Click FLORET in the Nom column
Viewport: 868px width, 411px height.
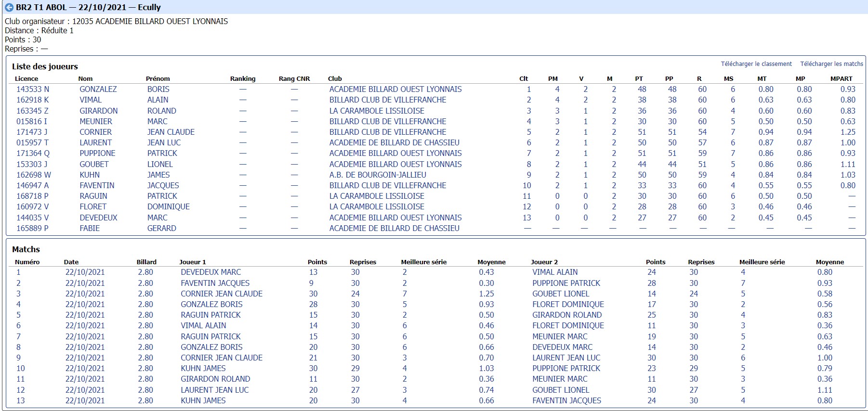(93, 206)
